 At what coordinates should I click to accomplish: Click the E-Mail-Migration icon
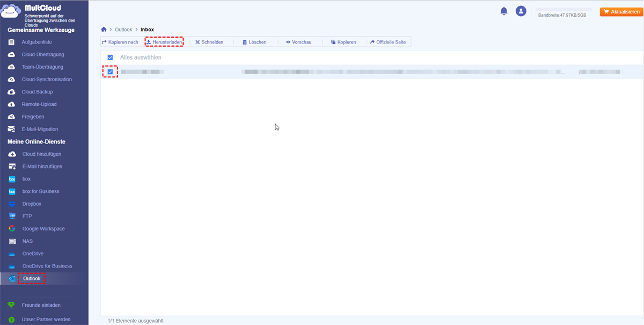[11, 129]
